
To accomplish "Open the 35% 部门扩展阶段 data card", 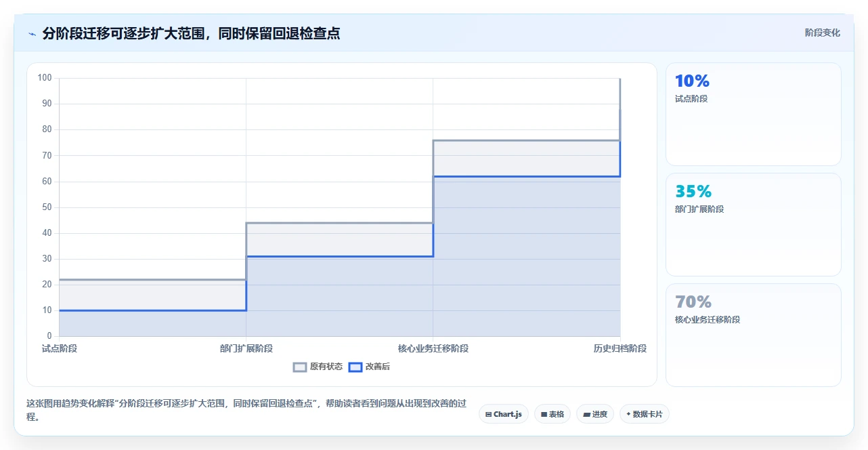I will (x=754, y=225).
